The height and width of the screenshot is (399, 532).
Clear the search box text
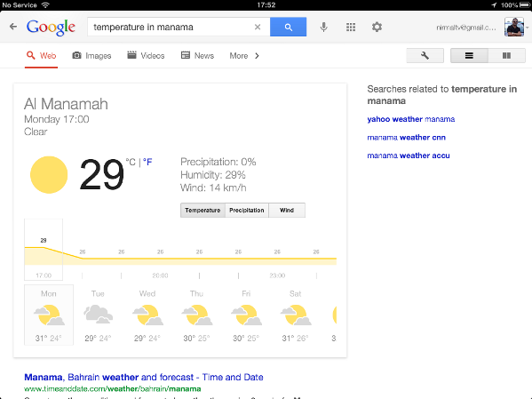pos(258,27)
